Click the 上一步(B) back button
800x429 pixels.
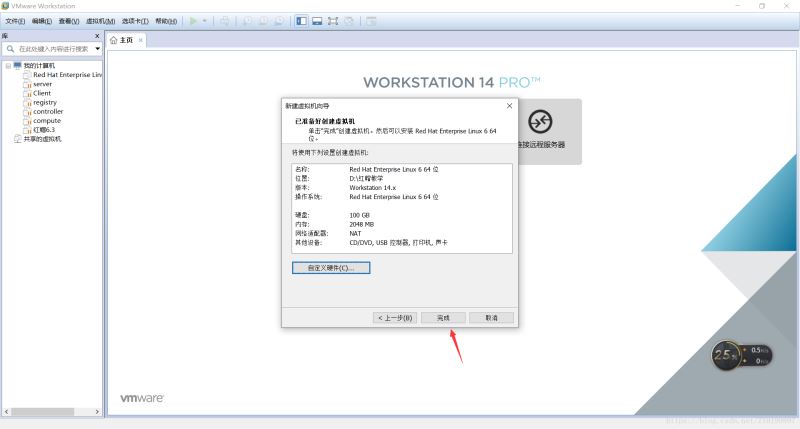tap(394, 317)
